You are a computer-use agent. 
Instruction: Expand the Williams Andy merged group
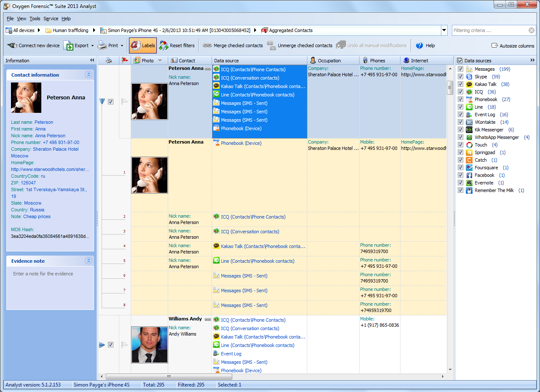[x=102, y=345]
